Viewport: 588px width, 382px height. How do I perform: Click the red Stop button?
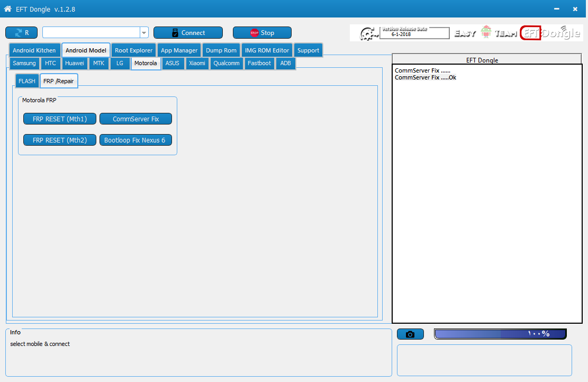pyautogui.click(x=262, y=33)
